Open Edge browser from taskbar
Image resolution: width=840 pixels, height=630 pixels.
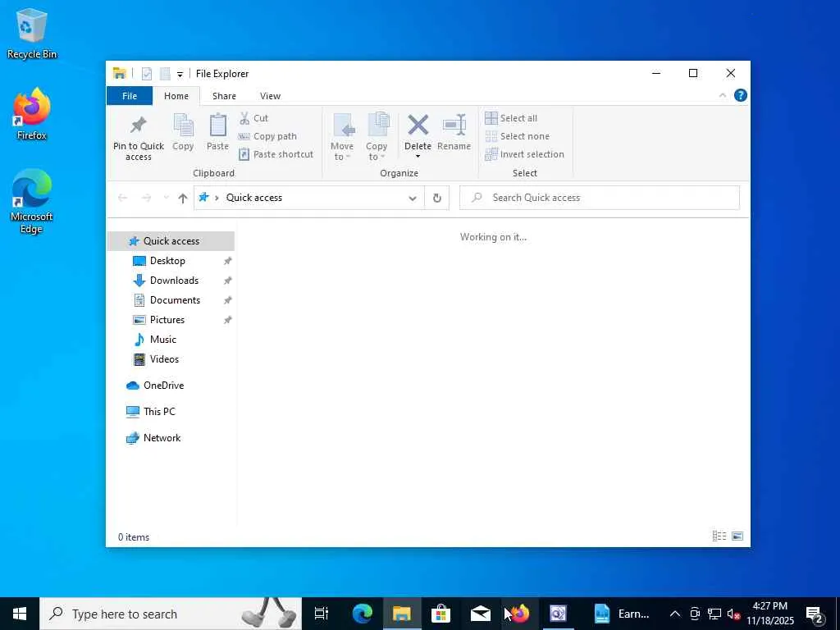(x=362, y=614)
